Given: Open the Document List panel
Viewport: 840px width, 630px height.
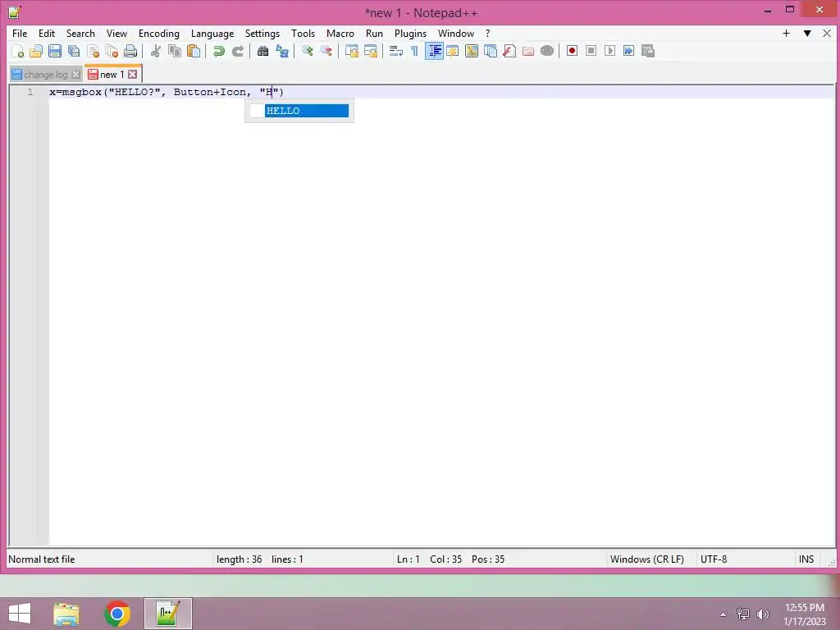Looking at the screenshot, I should click(x=491, y=51).
